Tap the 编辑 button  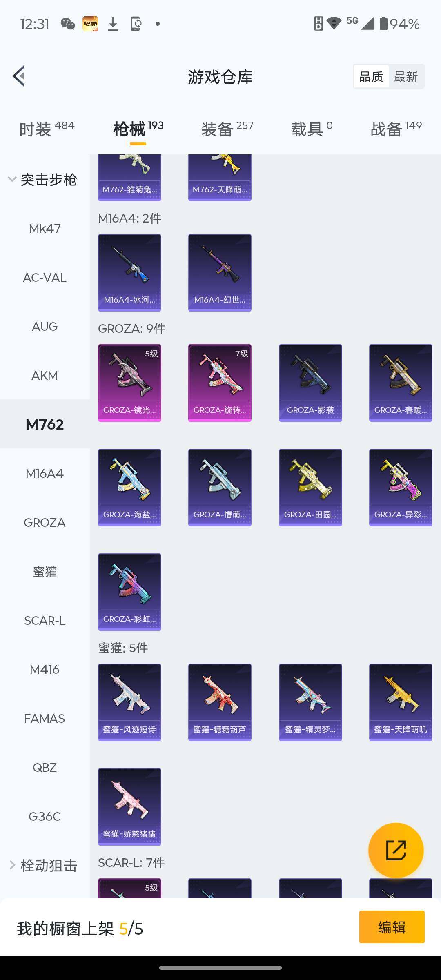click(x=392, y=927)
